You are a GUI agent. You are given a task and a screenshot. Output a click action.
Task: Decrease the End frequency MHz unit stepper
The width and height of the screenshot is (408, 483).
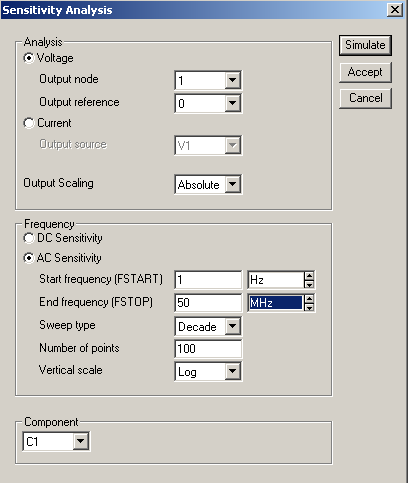[309, 307]
